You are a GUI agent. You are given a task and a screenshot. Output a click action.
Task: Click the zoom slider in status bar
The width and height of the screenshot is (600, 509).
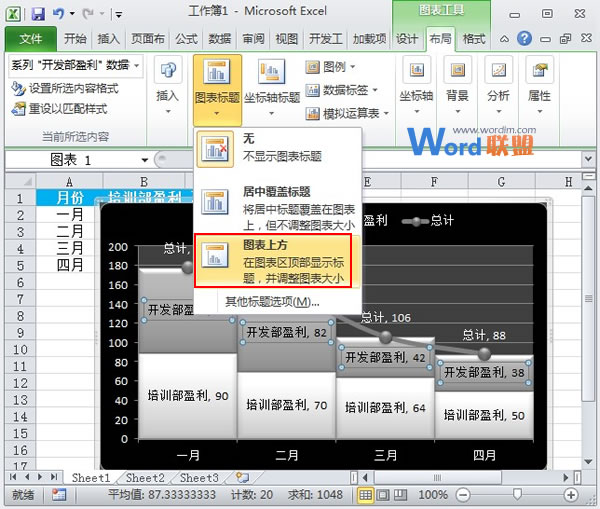click(518, 495)
